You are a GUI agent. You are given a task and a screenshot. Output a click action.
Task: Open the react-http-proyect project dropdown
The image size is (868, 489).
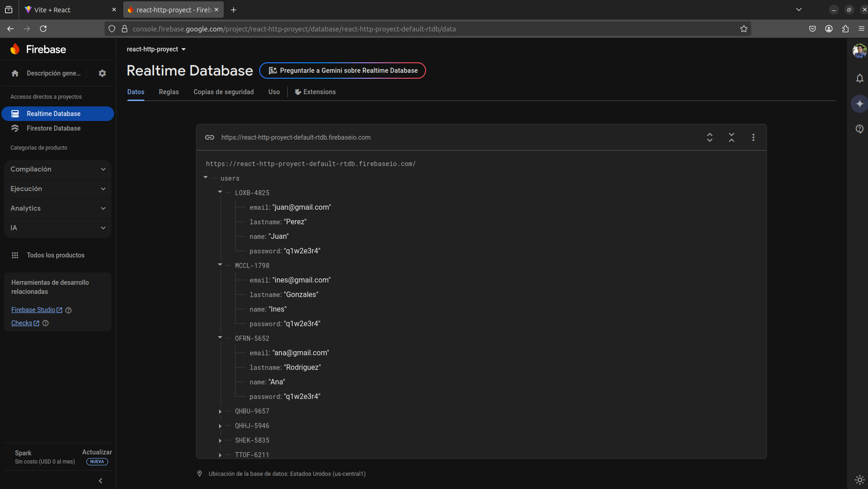[x=156, y=49]
